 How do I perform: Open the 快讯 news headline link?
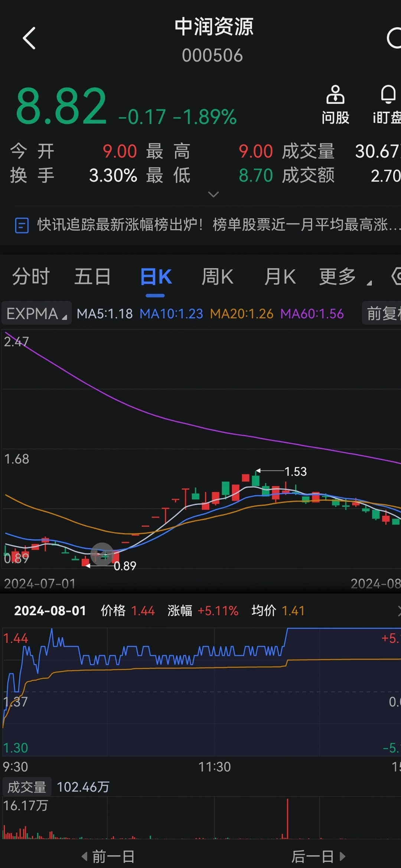219,225
